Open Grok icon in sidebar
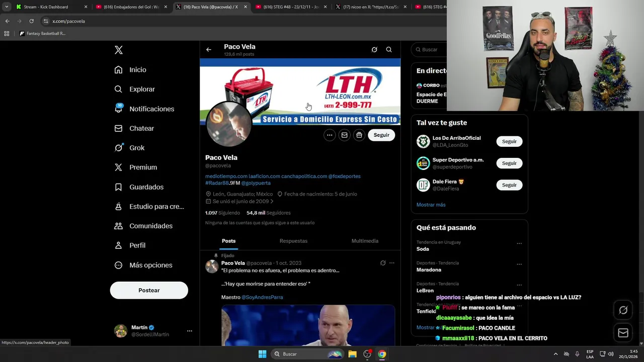The image size is (644, 362). [118, 148]
